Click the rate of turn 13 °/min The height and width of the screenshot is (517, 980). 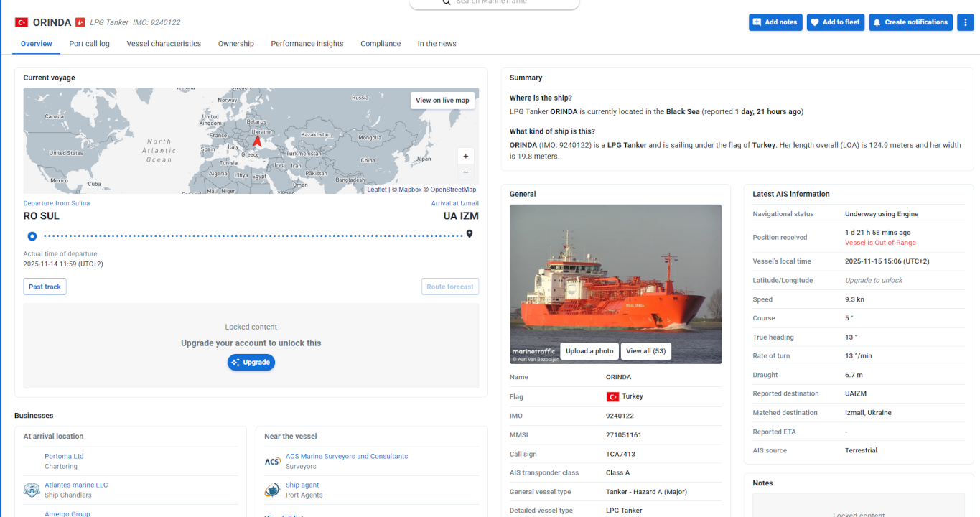pos(859,356)
